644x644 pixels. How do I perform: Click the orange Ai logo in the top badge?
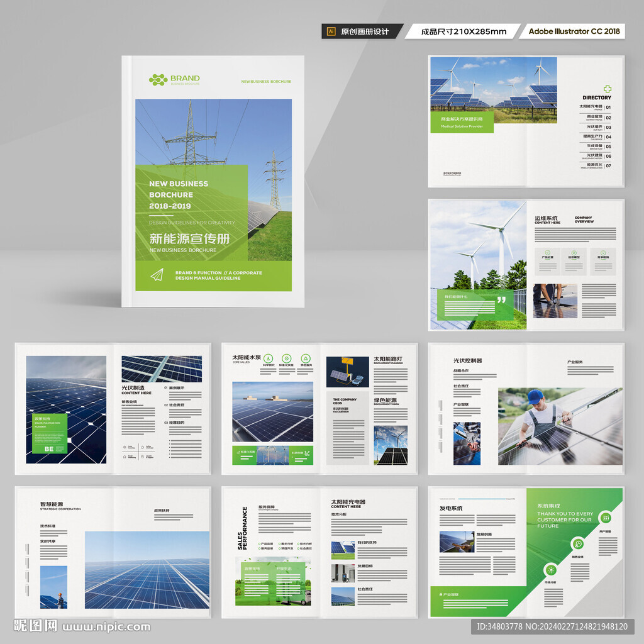coord(331,31)
